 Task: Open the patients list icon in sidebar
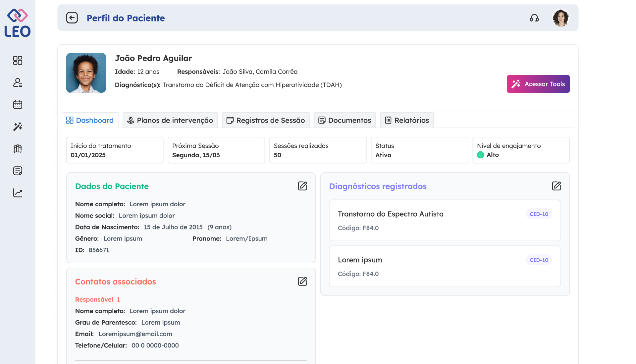point(18,82)
